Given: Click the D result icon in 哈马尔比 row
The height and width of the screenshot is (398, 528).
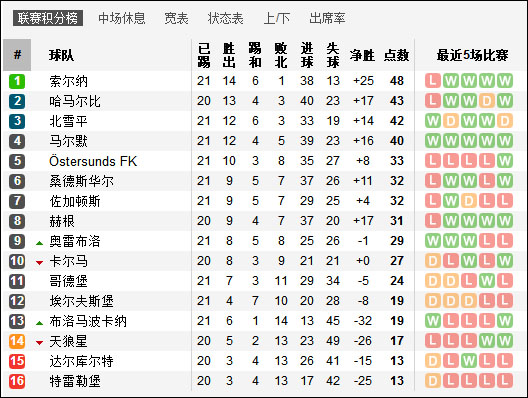Looking at the screenshot, I should (x=487, y=101).
